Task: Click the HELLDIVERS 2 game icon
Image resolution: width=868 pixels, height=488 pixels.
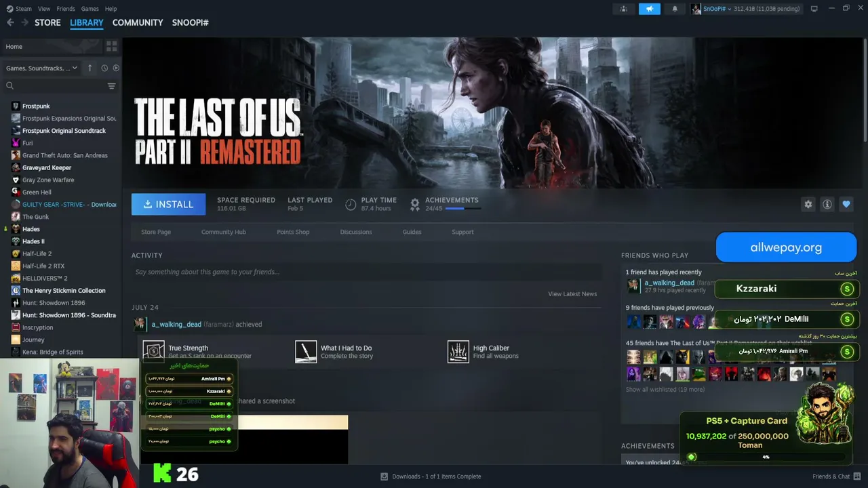Action: pyautogui.click(x=16, y=278)
